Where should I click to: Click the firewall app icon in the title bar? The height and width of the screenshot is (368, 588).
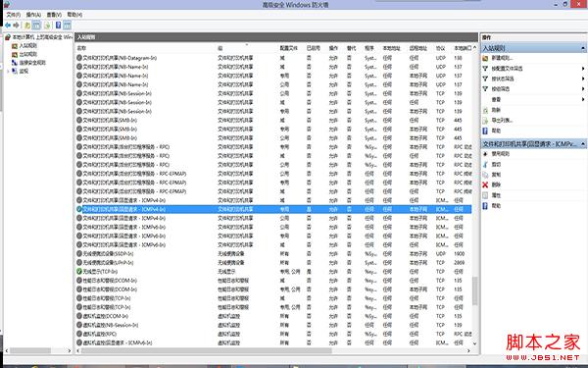pyautogui.click(x=6, y=4)
